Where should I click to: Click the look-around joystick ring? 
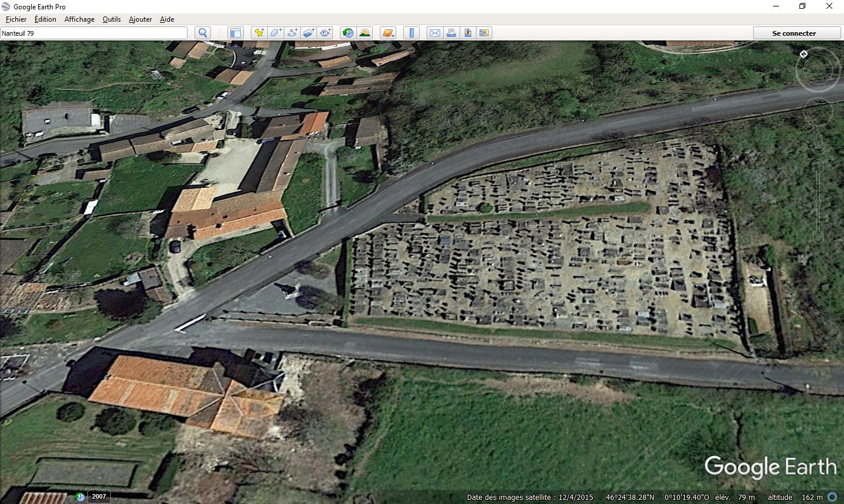point(818,69)
